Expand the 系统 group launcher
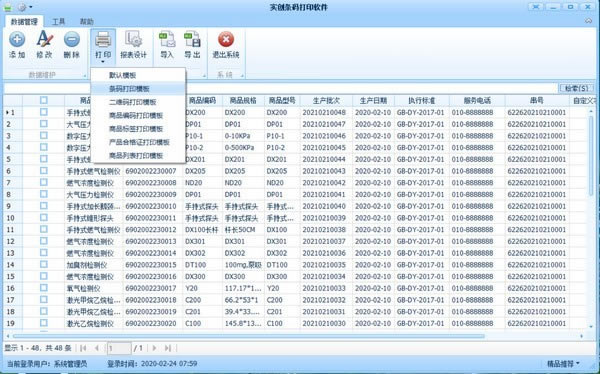 [x=242, y=76]
